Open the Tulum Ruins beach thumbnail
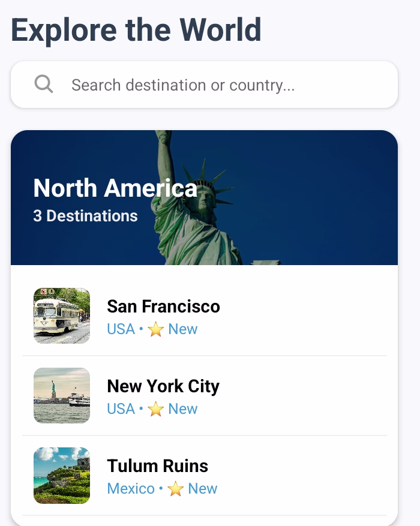The image size is (420, 526). click(61, 476)
